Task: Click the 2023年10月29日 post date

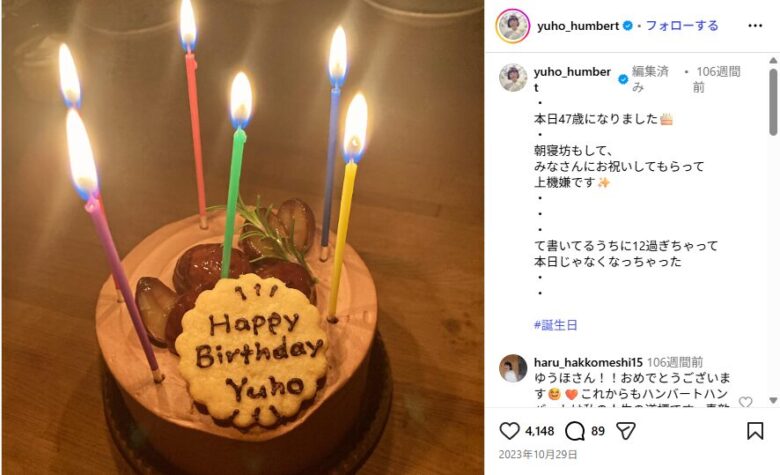Action: (538, 455)
